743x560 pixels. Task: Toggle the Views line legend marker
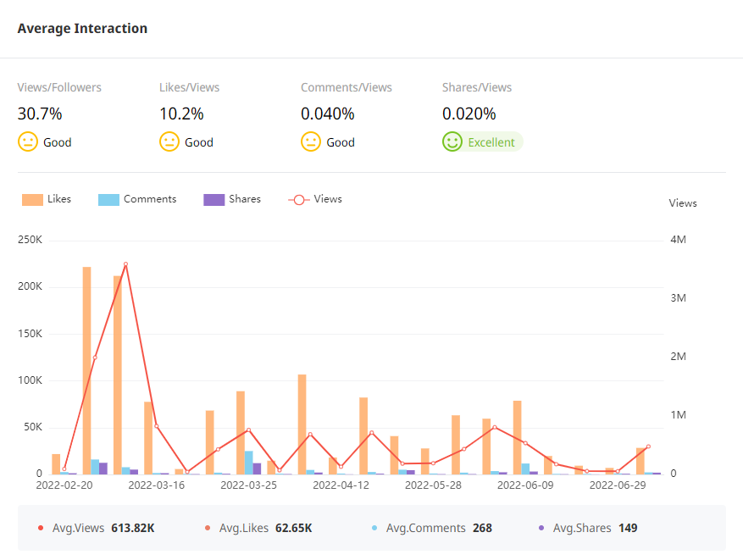click(x=298, y=200)
